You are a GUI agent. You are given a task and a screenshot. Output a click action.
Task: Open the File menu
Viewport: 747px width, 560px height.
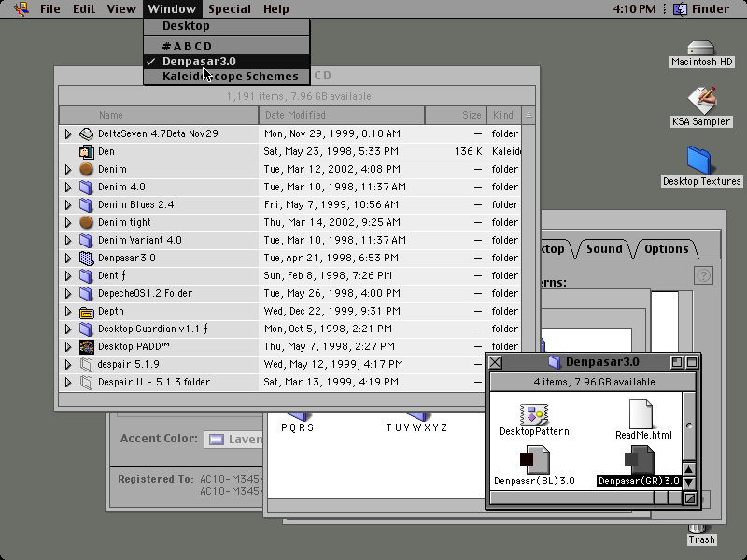[50, 8]
